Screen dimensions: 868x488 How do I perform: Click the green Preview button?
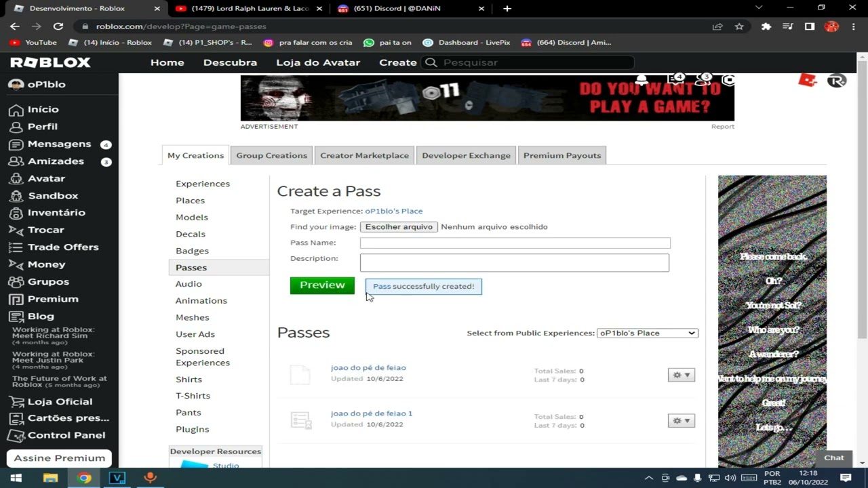322,285
